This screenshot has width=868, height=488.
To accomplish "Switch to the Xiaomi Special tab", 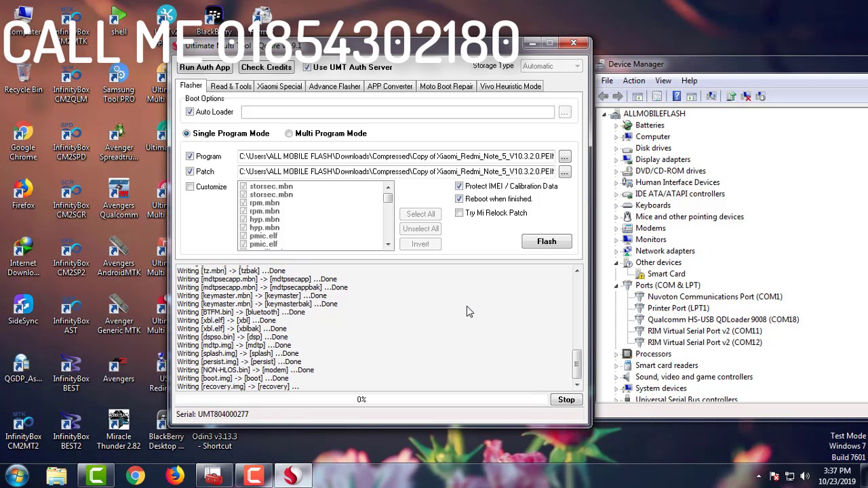I will click(279, 87).
